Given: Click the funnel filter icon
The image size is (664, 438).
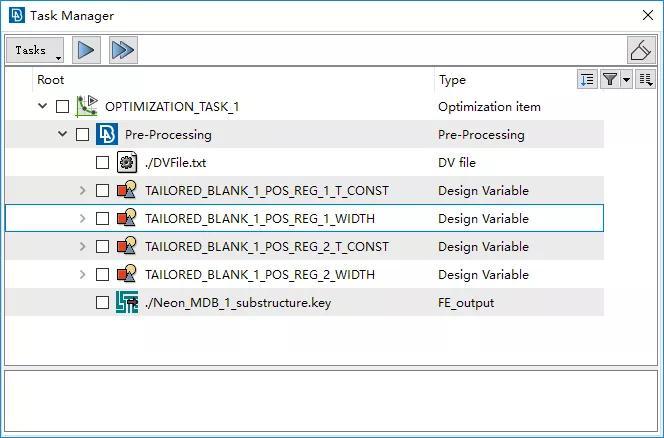Looking at the screenshot, I should 610,79.
